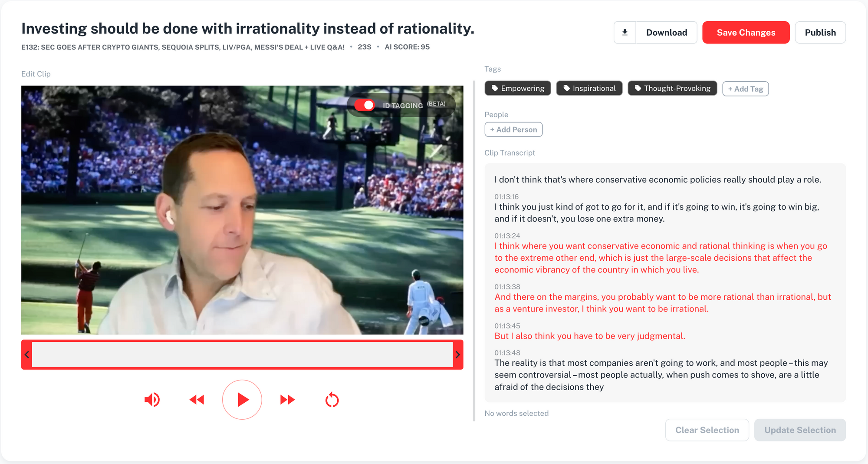
Task: Select the Inspirational tag
Action: tap(589, 88)
